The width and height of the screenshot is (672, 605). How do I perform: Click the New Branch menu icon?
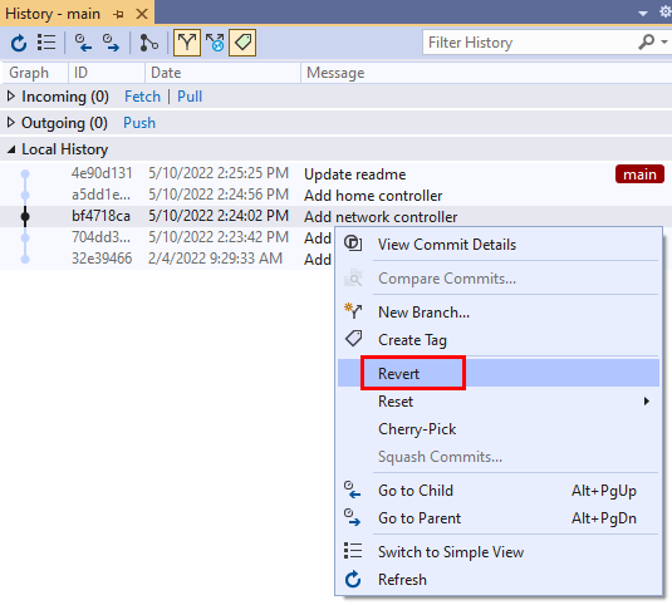353,311
